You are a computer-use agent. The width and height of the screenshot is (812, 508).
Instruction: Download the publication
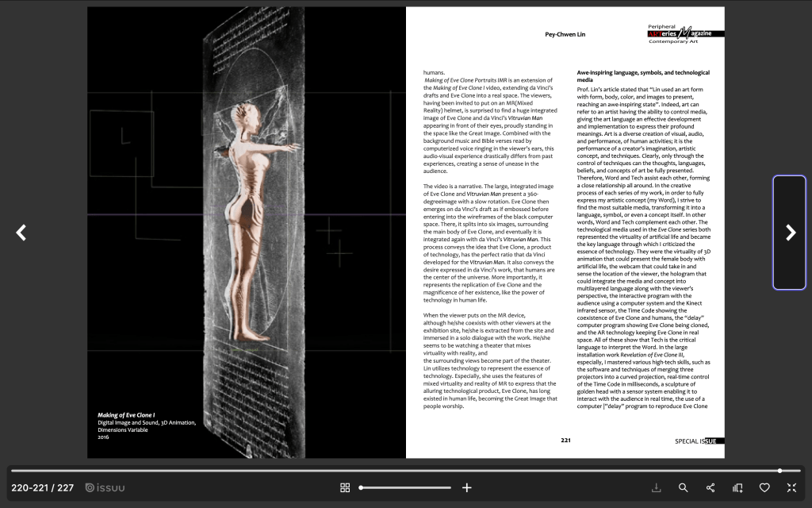pyautogui.click(x=656, y=487)
